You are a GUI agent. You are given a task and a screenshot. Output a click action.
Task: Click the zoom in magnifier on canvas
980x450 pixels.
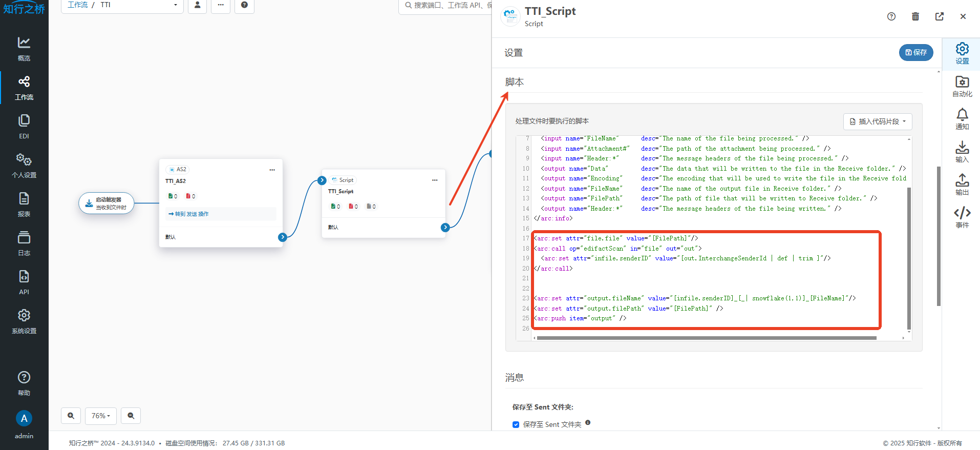coord(71,416)
